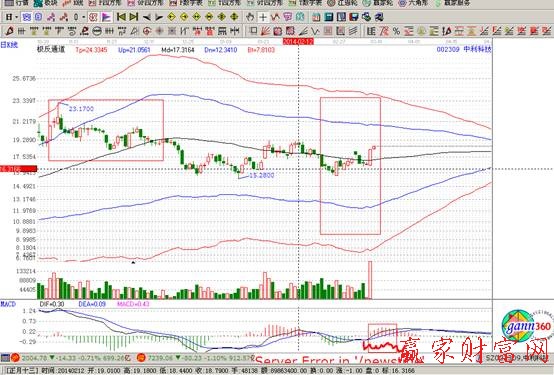Click the 002309 stock code link
Viewport: 554px width, 375px height.
pyautogui.click(x=448, y=49)
